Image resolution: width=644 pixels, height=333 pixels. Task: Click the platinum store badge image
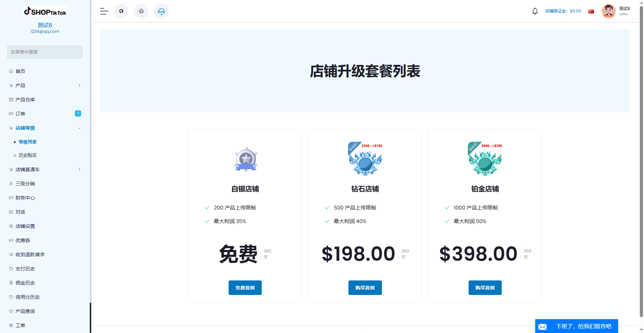coord(485,159)
